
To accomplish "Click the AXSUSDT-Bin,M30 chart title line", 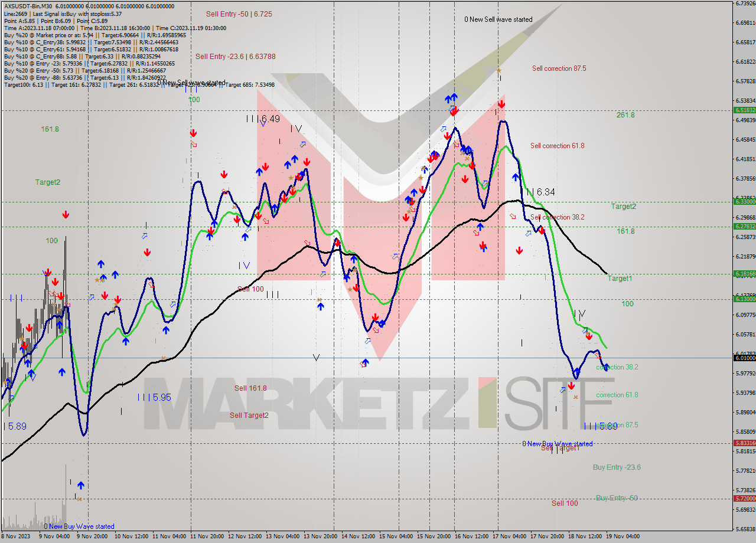I will [x=89, y=6].
